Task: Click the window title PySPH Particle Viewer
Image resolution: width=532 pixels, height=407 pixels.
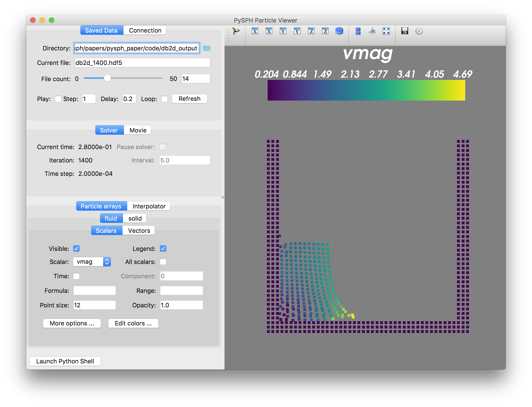Action: click(x=265, y=20)
